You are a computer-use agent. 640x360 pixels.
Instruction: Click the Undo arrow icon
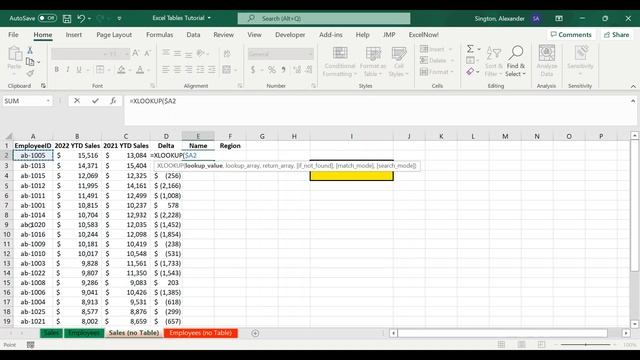coord(81,18)
